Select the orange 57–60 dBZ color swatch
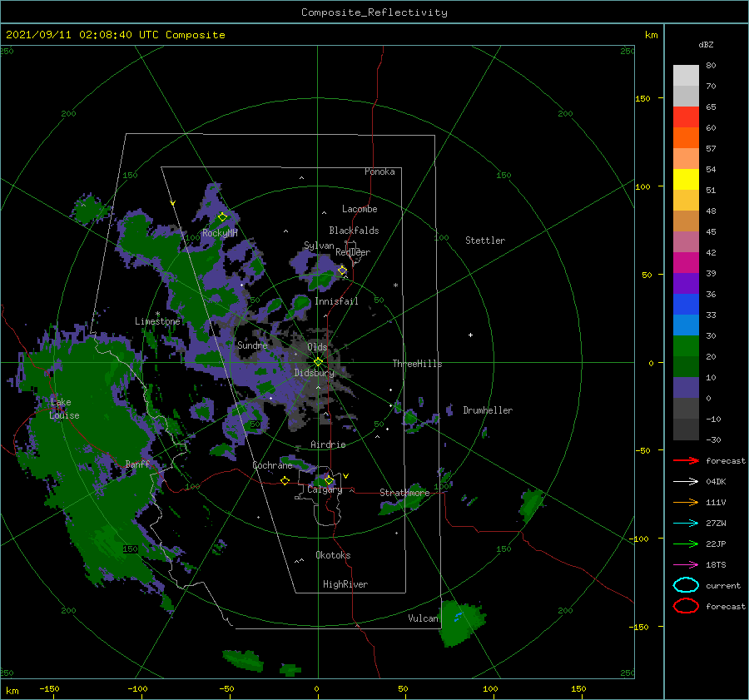Screen dimensions: 749x700 pos(686,138)
